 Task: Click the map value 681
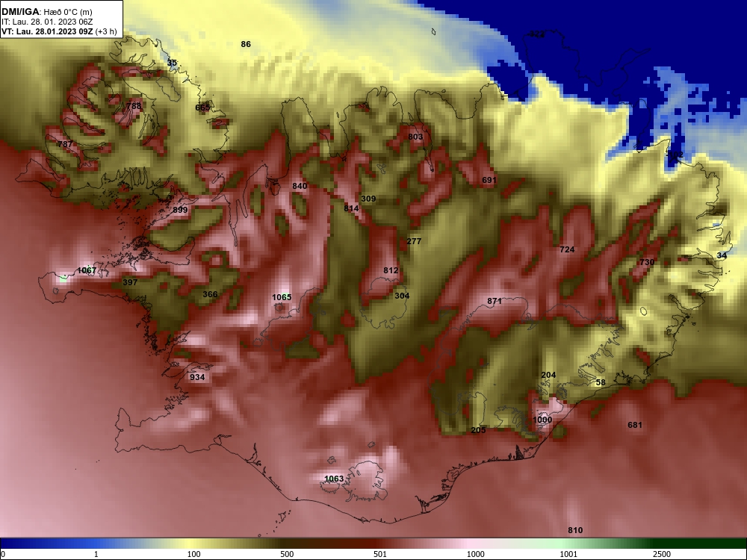(x=635, y=425)
